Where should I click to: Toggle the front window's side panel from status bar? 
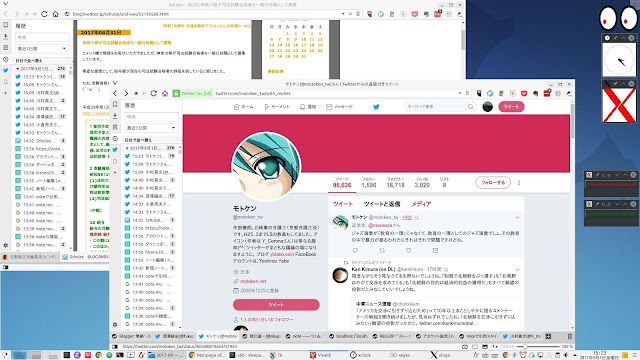(115, 347)
